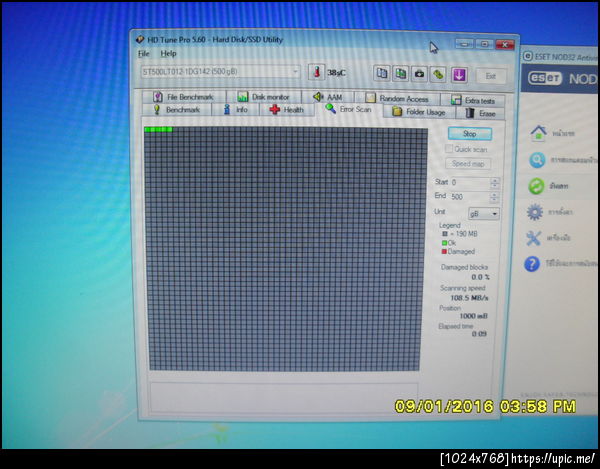Enable the Quick scan checkbox
This screenshot has width=600, height=469.
coord(449,148)
